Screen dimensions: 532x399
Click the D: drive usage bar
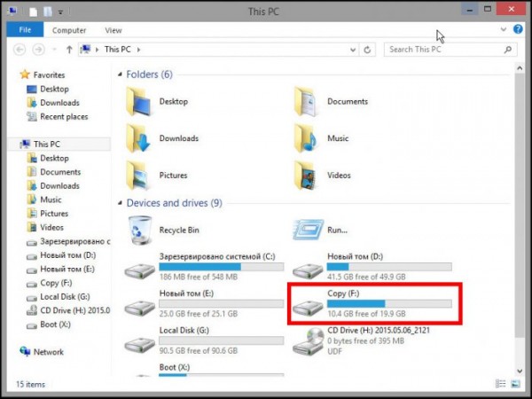tap(389, 267)
